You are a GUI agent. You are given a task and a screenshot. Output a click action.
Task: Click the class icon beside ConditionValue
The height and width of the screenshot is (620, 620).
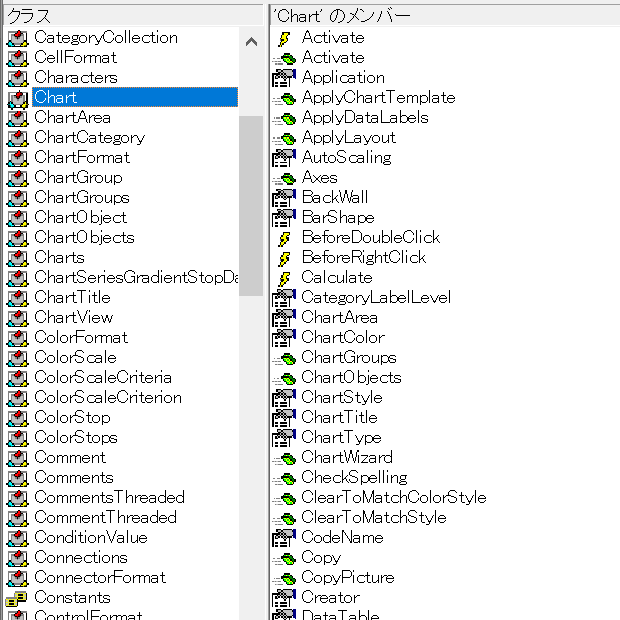(x=17, y=538)
